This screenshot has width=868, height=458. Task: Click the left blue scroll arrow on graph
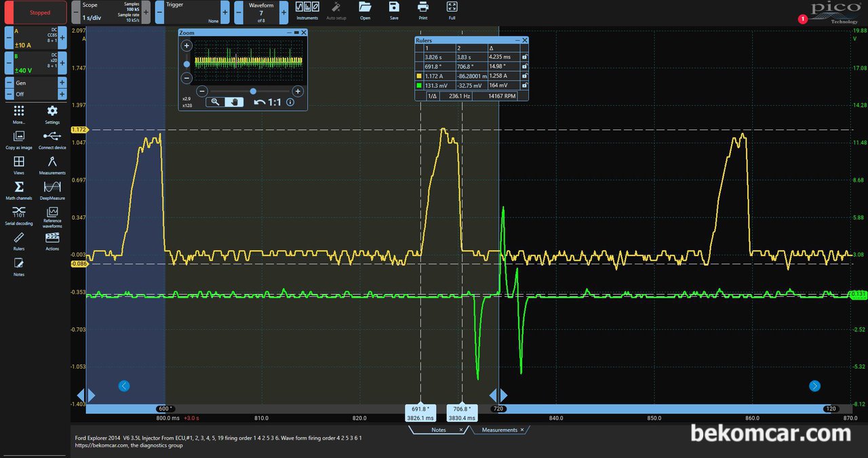click(123, 386)
